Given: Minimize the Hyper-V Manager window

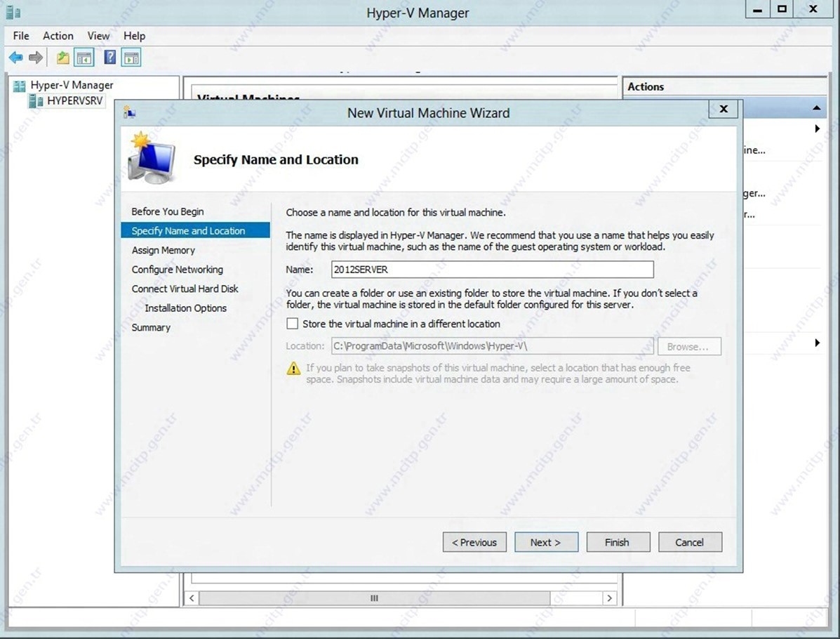Looking at the screenshot, I should (x=758, y=9).
